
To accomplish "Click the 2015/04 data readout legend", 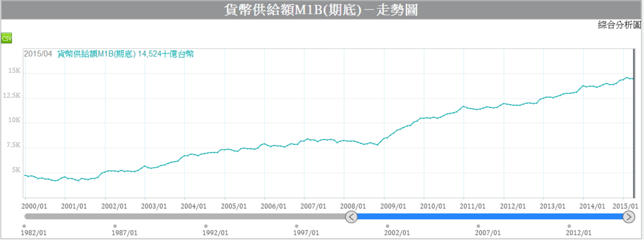I will pyautogui.click(x=109, y=54).
